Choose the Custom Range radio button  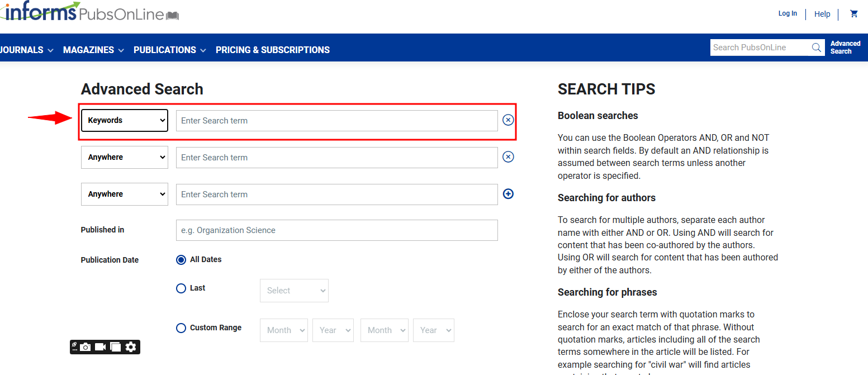pyautogui.click(x=181, y=328)
